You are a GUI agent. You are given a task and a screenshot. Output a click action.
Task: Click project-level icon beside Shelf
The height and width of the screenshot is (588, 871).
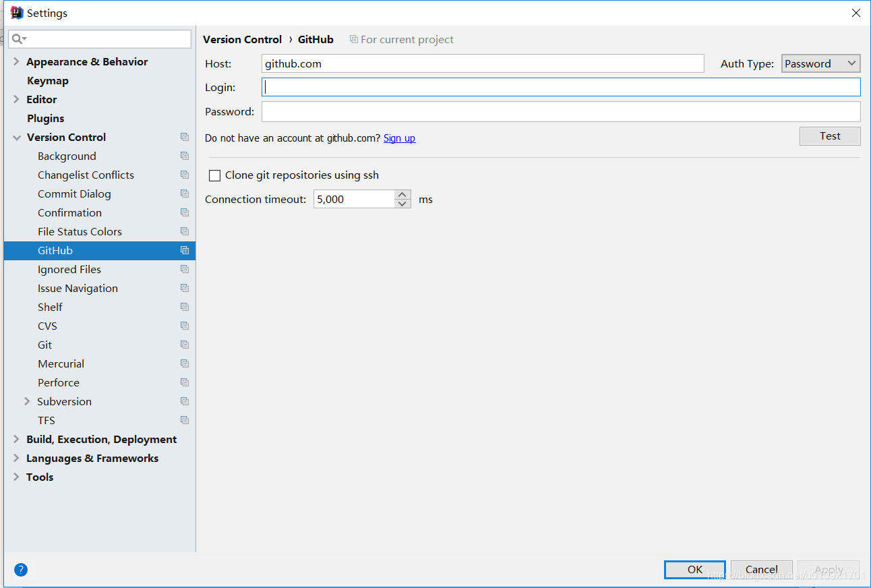185,307
